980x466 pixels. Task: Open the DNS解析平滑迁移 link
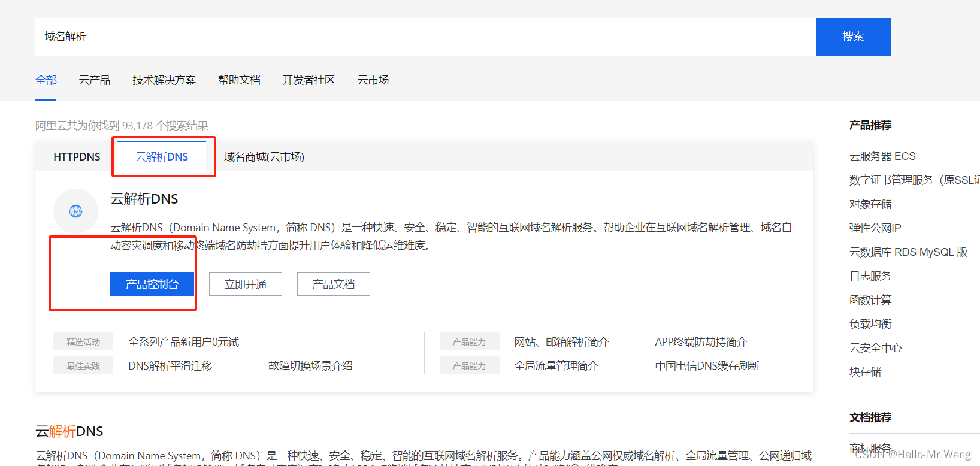coord(170,366)
